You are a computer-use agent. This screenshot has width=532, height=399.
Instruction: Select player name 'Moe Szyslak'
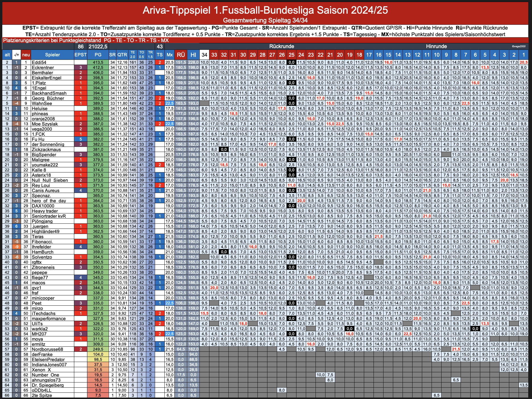[45, 124]
